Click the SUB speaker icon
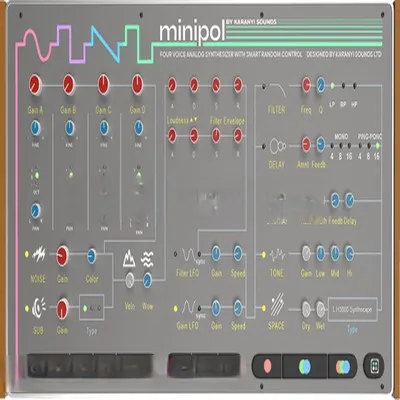400x400 pixels. pos(39,308)
